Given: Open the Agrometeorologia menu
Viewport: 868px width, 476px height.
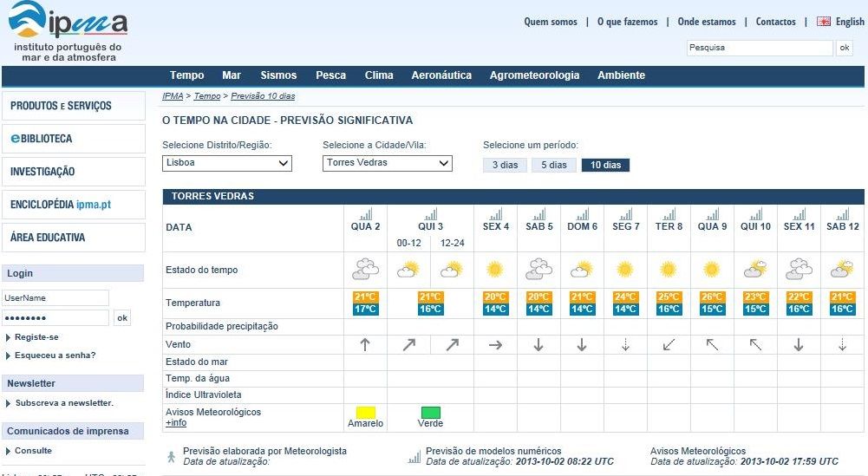Looking at the screenshot, I should pyautogui.click(x=534, y=75).
